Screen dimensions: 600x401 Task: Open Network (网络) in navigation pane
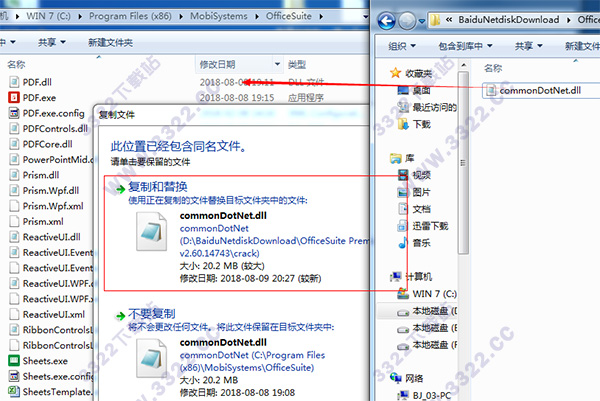pyautogui.click(x=406, y=378)
